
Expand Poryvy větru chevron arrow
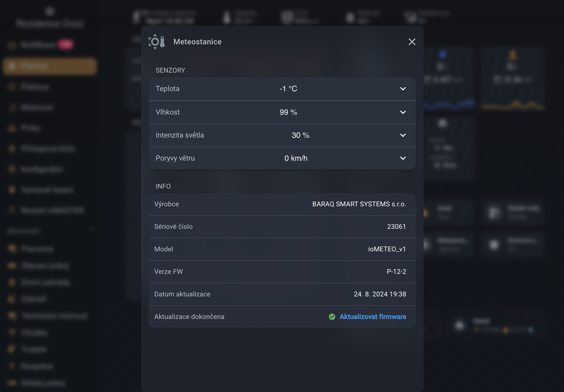403,158
